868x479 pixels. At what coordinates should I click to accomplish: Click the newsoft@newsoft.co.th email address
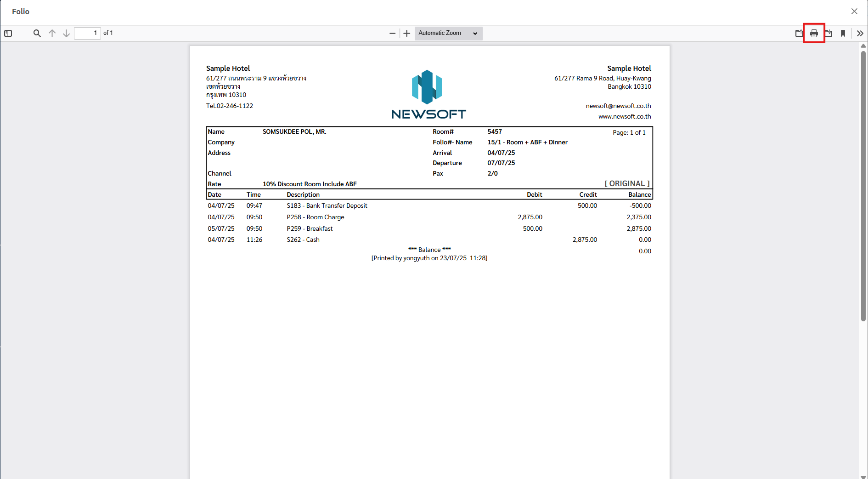coord(618,106)
